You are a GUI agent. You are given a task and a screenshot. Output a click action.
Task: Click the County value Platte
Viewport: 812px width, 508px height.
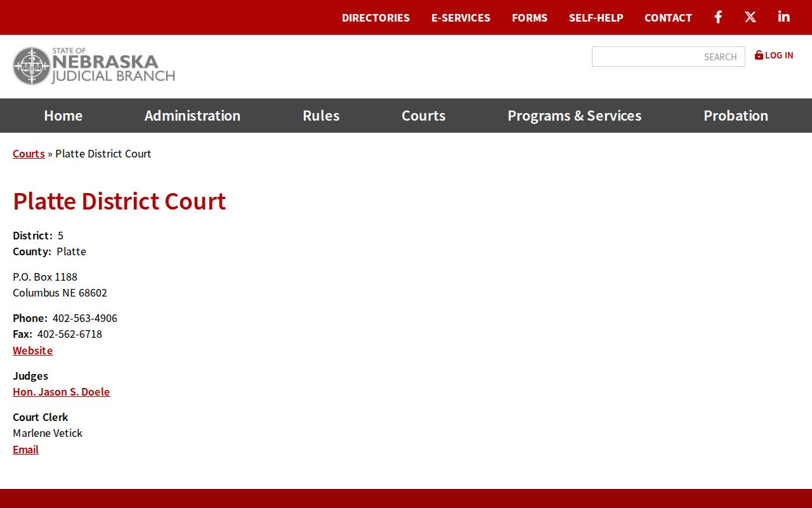tap(71, 251)
